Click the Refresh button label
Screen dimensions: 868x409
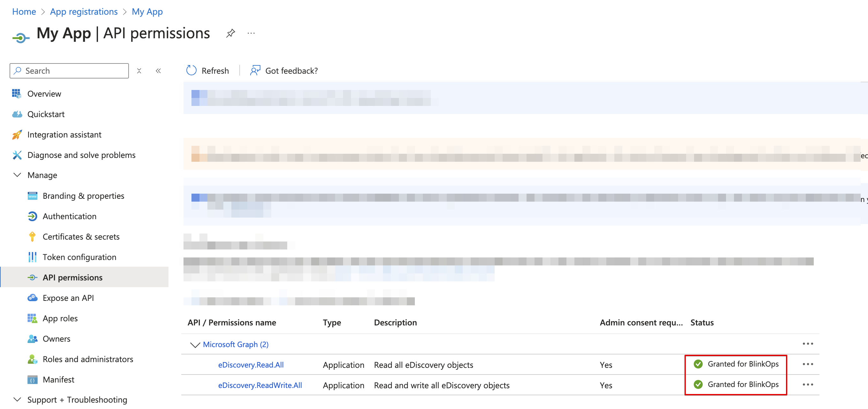click(215, 71)
